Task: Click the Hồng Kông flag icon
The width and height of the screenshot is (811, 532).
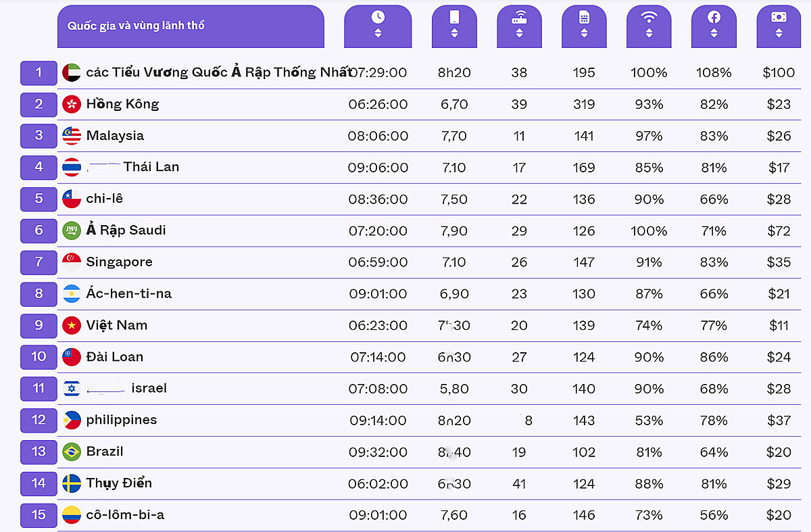Action: click(72, 104)
